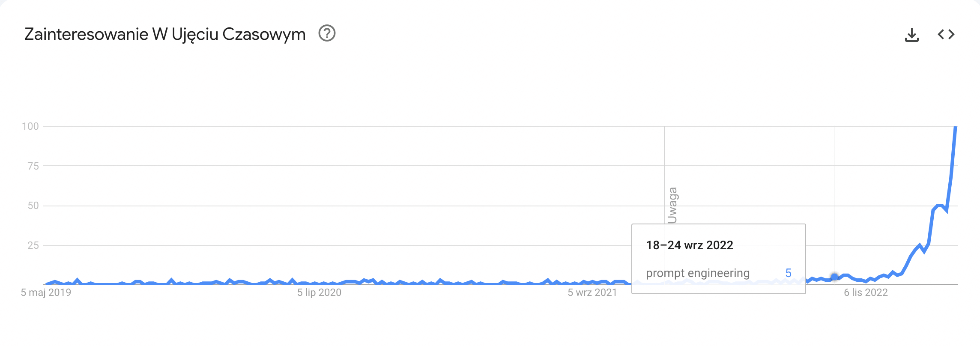Click the 25 value on y-axis
The height and width of the screenshot is (346, 980).
click(x=33, y=245)
